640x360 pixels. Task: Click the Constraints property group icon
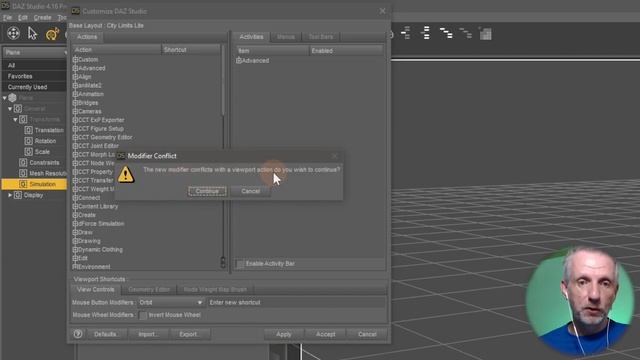click(x=23, y=162)
